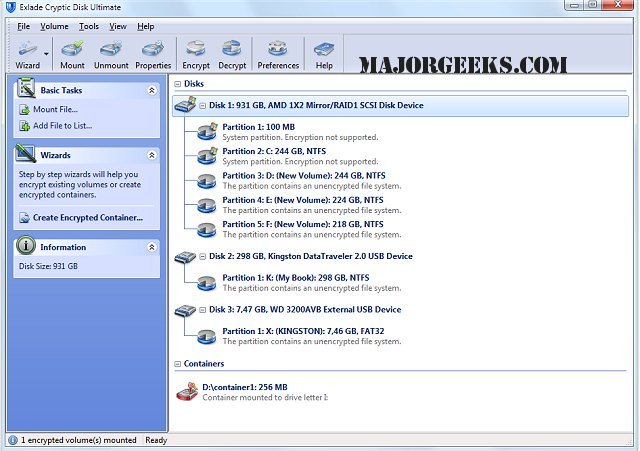
Task: Select the D:\container1 256 MB entry
Action: [245, 387]
